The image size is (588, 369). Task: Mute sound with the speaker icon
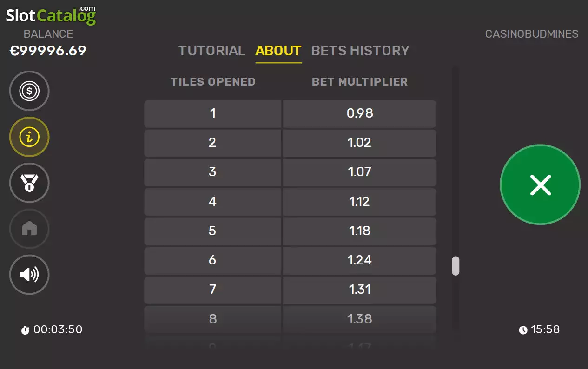point(29,275)
